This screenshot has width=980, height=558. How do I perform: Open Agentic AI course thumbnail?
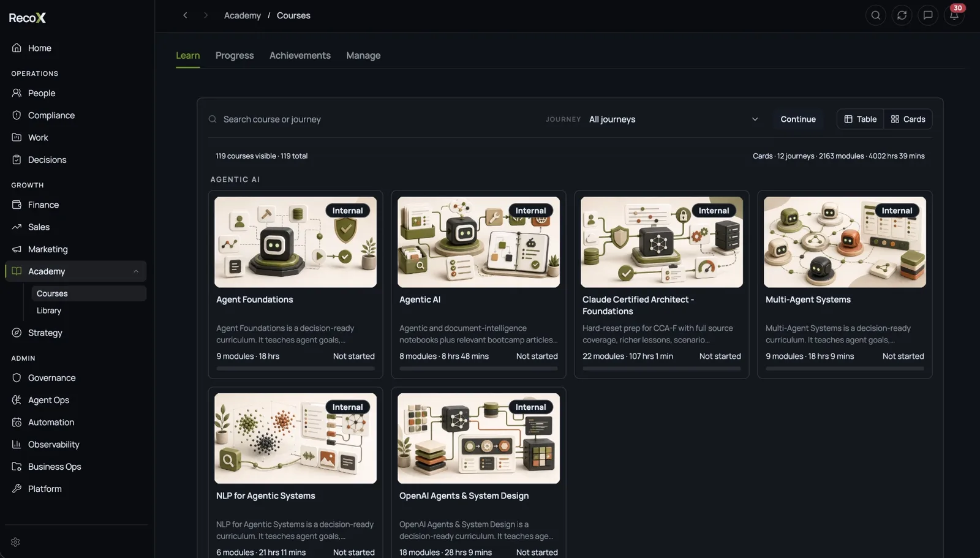(x=478, y=242)
